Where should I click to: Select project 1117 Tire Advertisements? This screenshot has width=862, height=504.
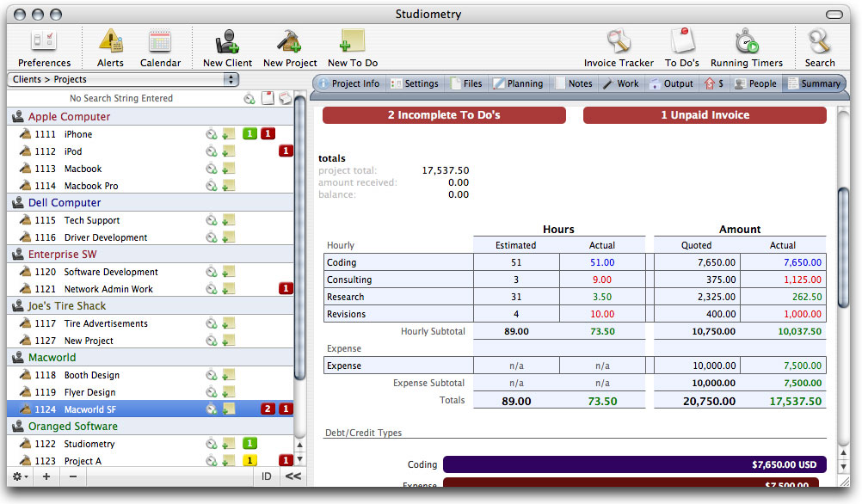tap(150, 323)
